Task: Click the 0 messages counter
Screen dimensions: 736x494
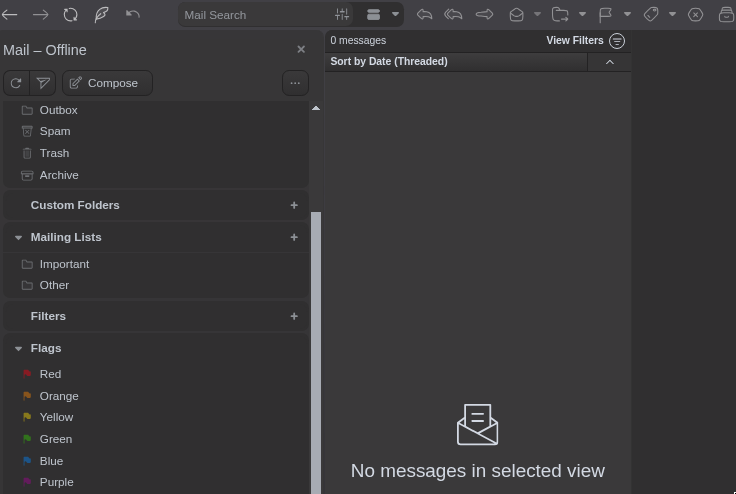Action: 358,41
